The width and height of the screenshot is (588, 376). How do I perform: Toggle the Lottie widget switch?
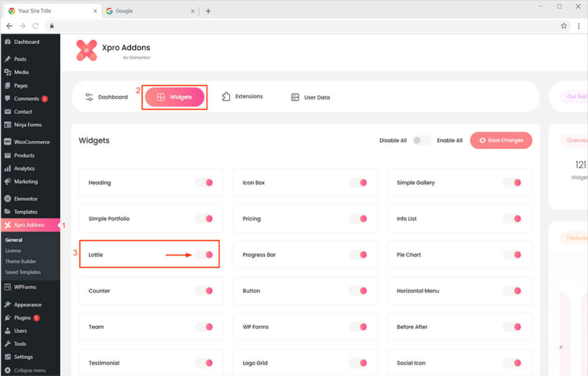tap(204, 255)
